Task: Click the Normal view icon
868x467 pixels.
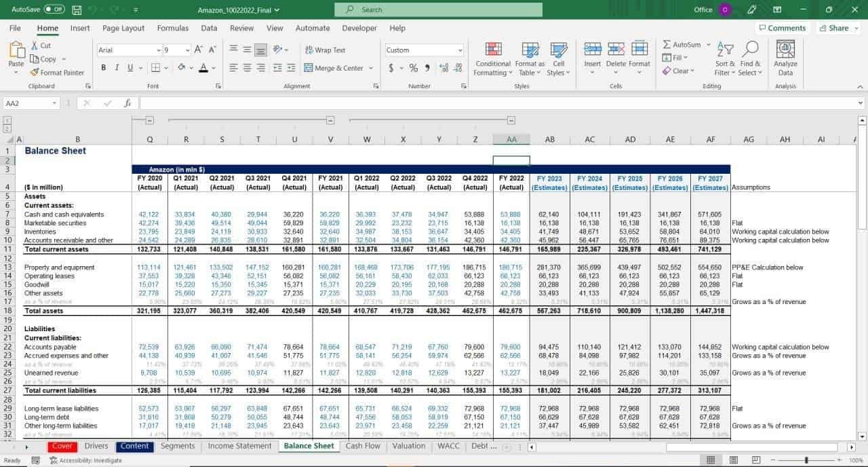Action: pos(711,460)
